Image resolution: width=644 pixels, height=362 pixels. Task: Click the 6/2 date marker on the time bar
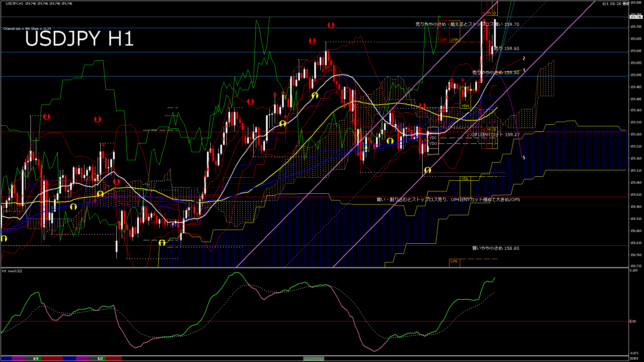100,359
